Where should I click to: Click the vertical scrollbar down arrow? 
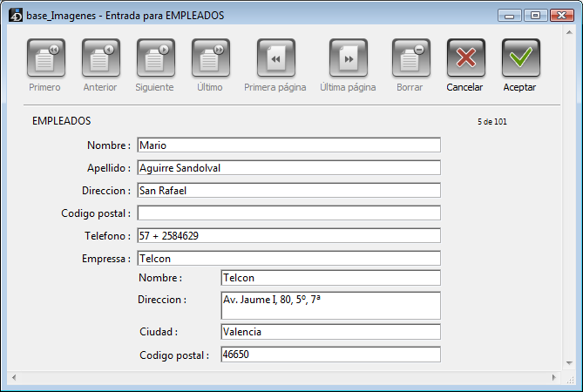(569, 363)
